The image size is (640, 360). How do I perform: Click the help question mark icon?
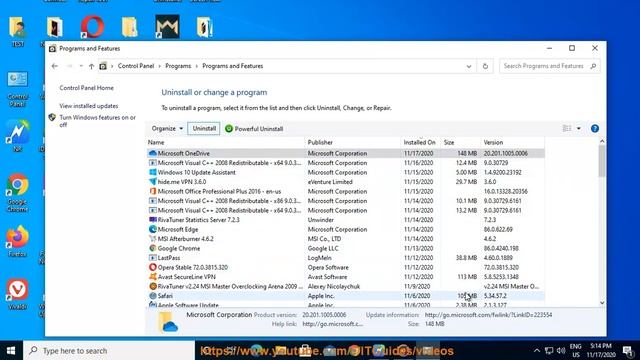click(595, 129)
